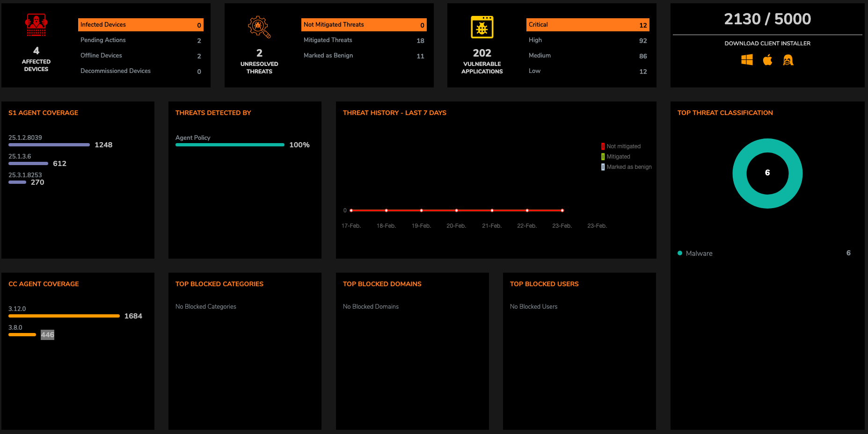Click the Marked as benign legend marker
The image size is (868, 434).
[x=603, y=167]
